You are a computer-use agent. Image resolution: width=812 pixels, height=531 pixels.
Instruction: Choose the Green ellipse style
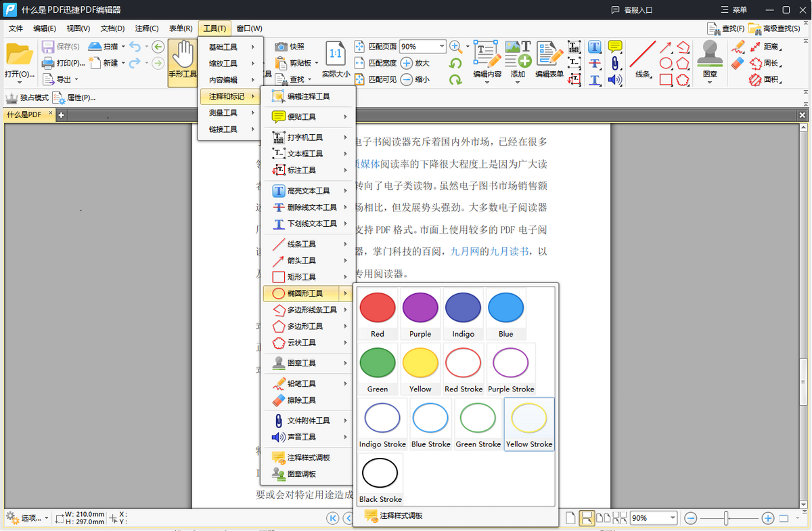click(x=378, y=368)
